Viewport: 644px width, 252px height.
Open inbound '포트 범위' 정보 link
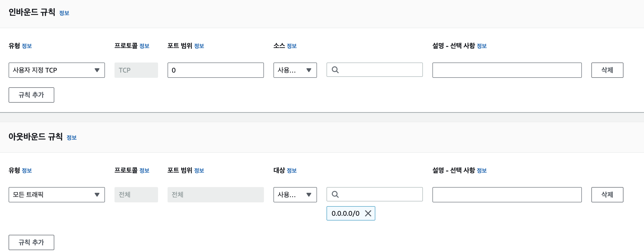(199, 46)
